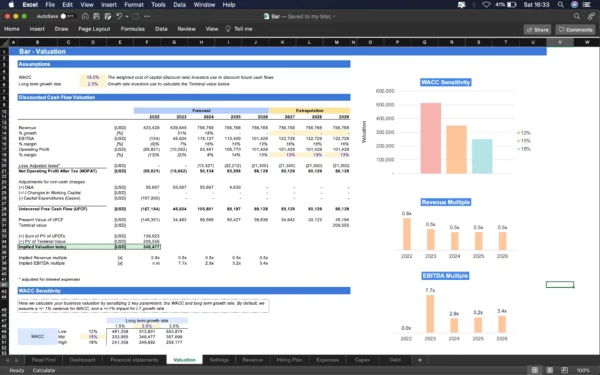Click the Undo arrow icon
Screen dimensions: 600x375
pyautogui.click(x=119, y=16)
